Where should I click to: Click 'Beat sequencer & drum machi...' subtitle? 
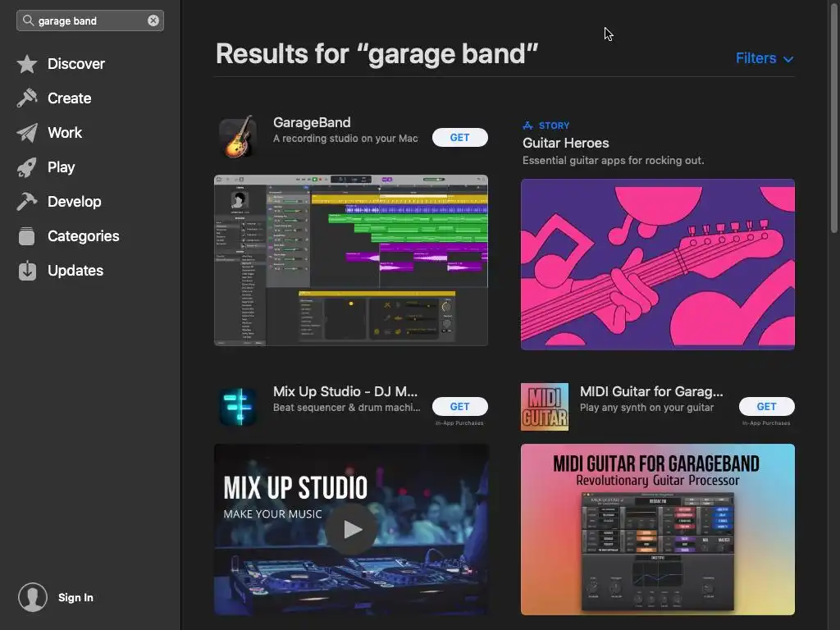coord(347,408)
